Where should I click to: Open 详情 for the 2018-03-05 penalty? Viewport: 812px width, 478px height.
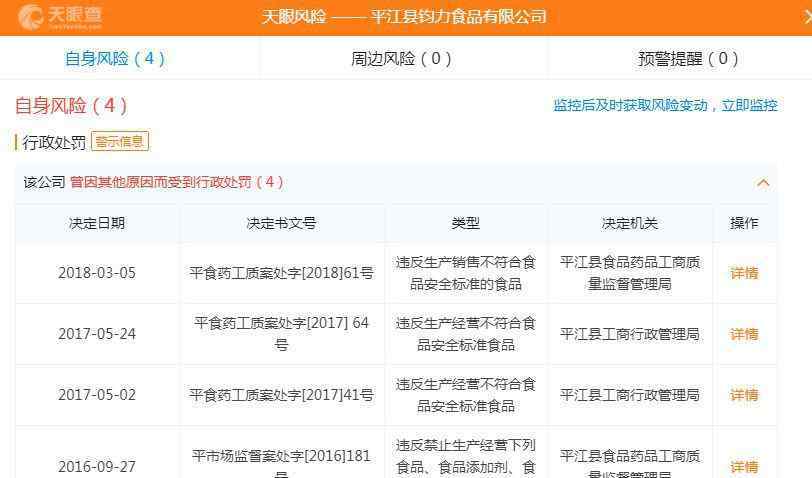point(744,273)
